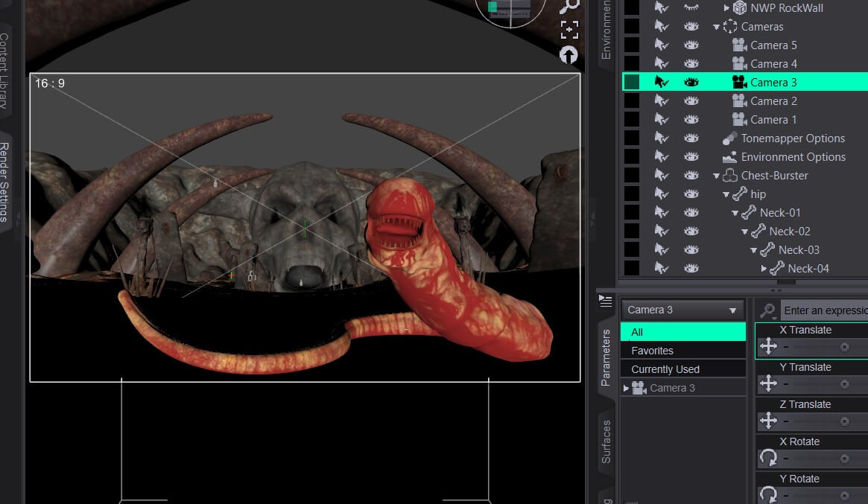
Task: Expand Camera 3 in the Parameters property tree
Action: pos(626,389)
